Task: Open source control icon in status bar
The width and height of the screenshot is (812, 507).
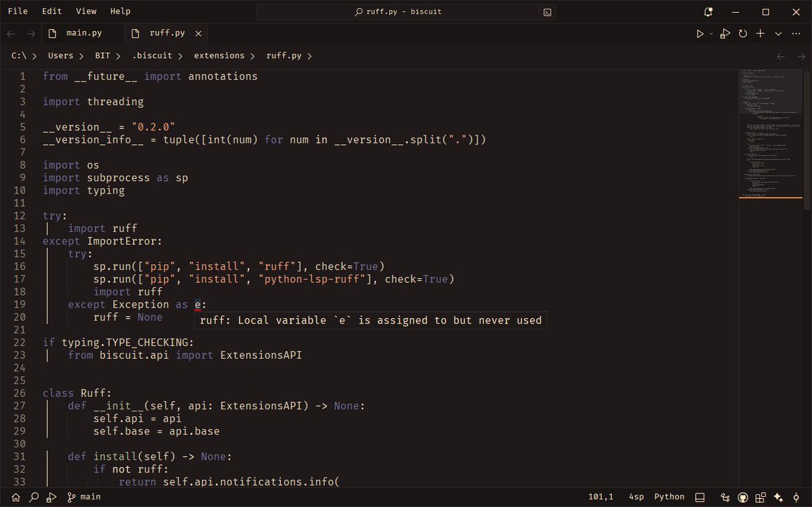Action: coord(725,497)
